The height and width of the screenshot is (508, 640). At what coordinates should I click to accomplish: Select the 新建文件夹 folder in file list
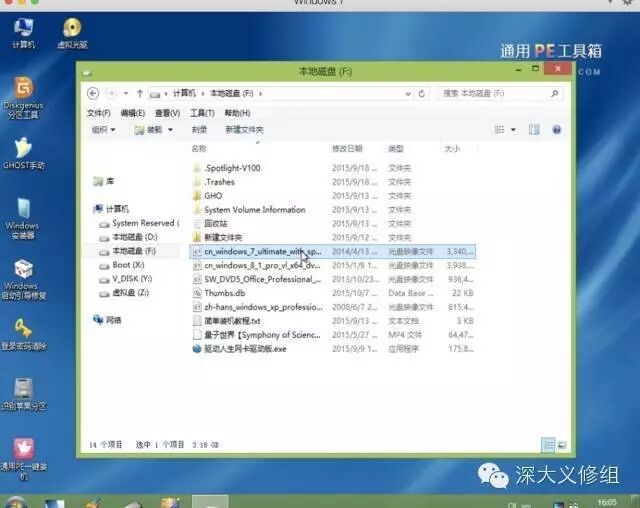tap(218, 237)
